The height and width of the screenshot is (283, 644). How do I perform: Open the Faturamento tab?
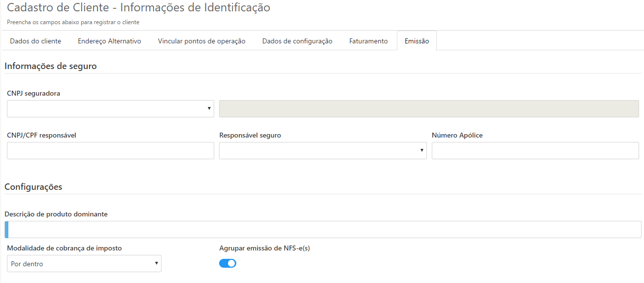coord(368,41)
